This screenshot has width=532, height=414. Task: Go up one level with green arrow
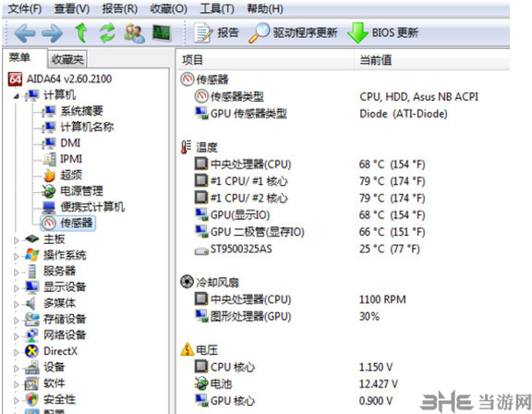click(80, 33)
